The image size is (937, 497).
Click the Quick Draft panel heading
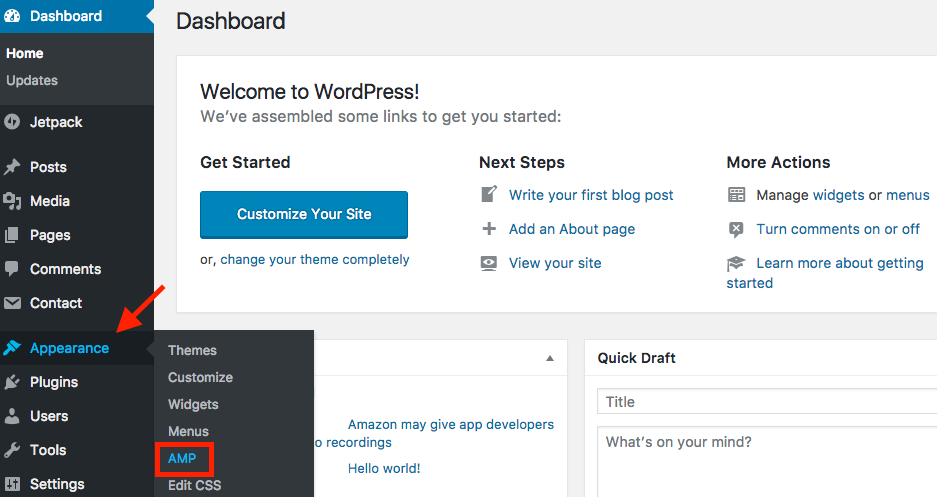point(636,358)
